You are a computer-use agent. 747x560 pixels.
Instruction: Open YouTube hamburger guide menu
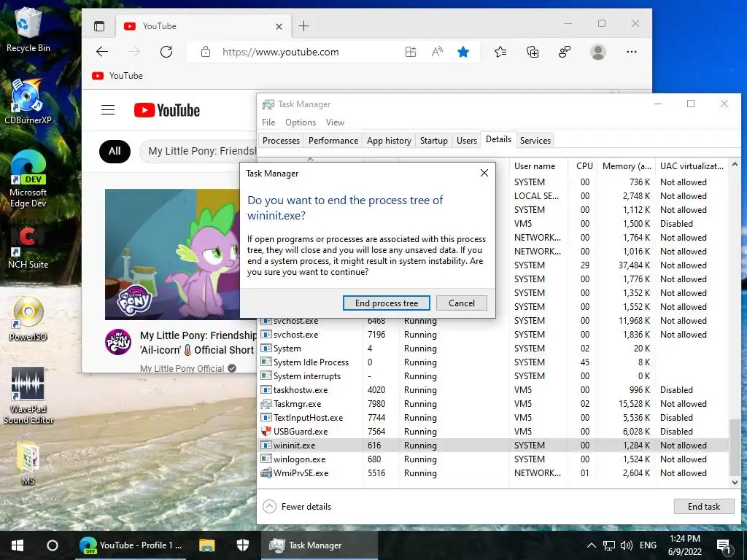108,110
